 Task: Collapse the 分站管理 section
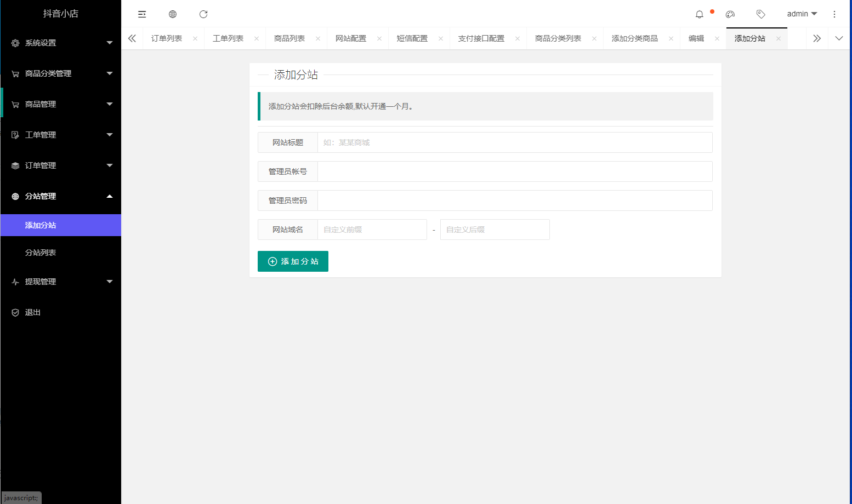coord(60,196)
